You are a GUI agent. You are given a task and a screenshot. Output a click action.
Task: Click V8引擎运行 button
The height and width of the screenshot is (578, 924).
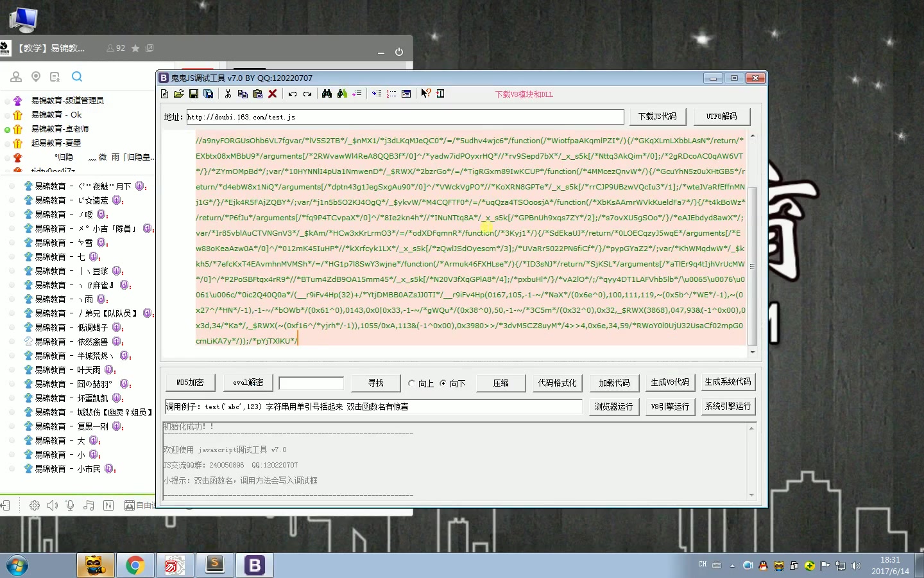coord(670,407)
